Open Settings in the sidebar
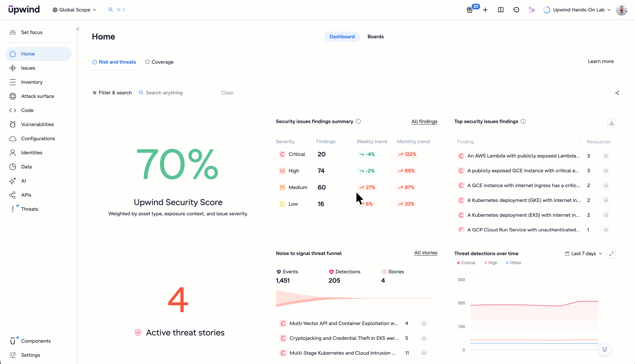 tap(38, 355)
